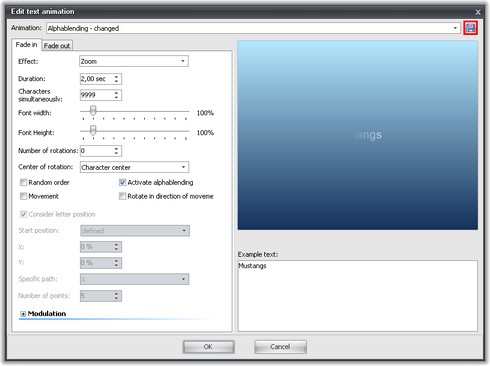Open the Animation preset dropdown

coord(455,28)
